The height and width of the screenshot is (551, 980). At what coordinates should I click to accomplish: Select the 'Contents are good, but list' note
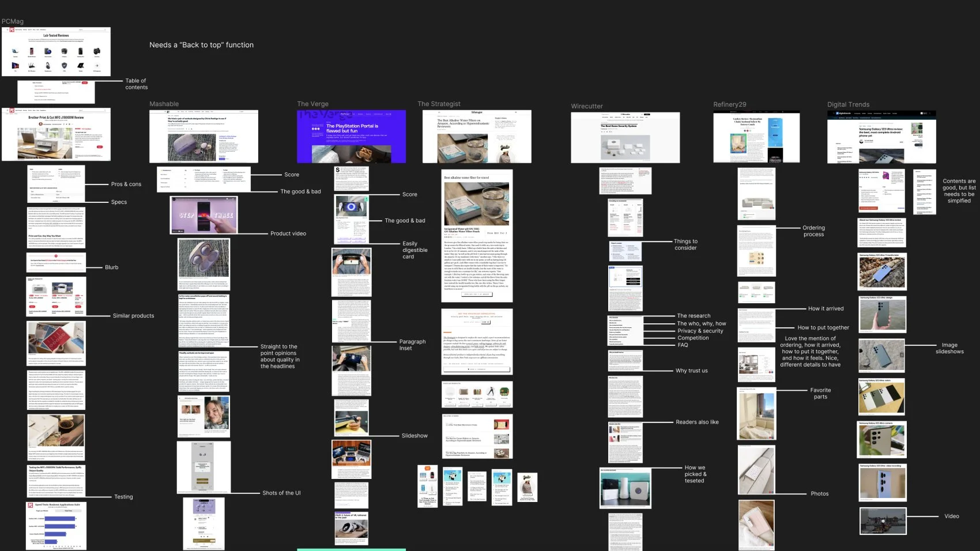tap(959, 191)
